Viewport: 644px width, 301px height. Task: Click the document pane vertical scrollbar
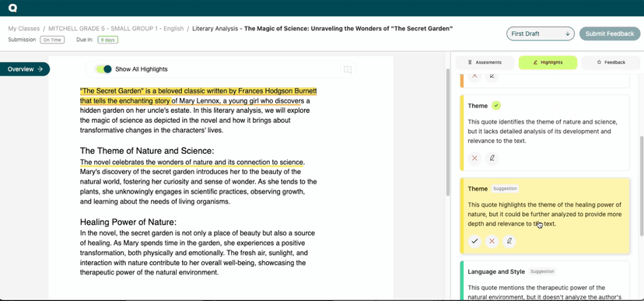point(448,131)
